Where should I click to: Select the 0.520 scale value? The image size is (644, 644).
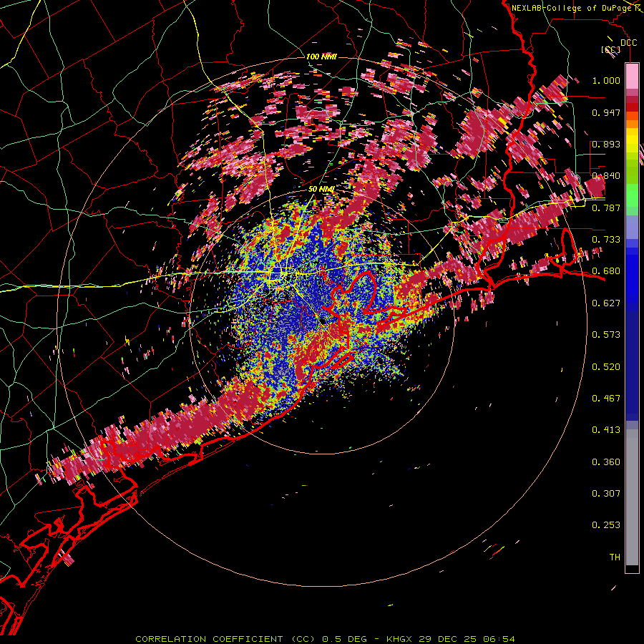[606, 367]
